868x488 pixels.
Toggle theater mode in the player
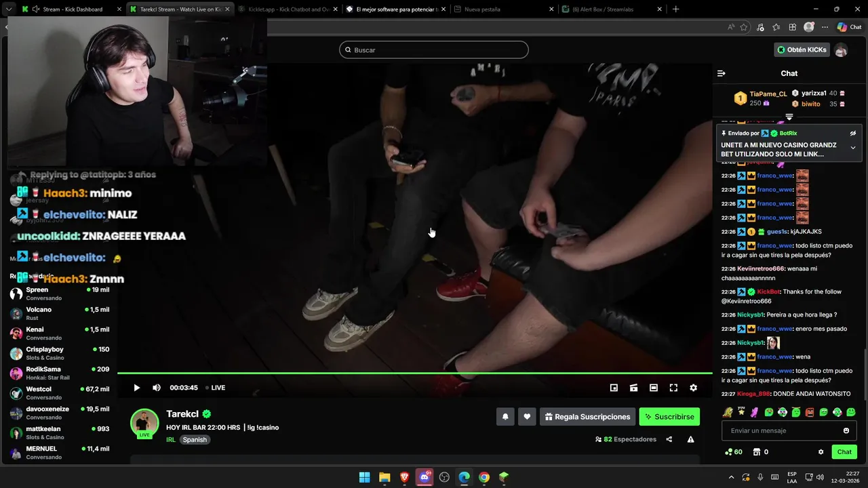pyautogui.click(x=654, y=388)
